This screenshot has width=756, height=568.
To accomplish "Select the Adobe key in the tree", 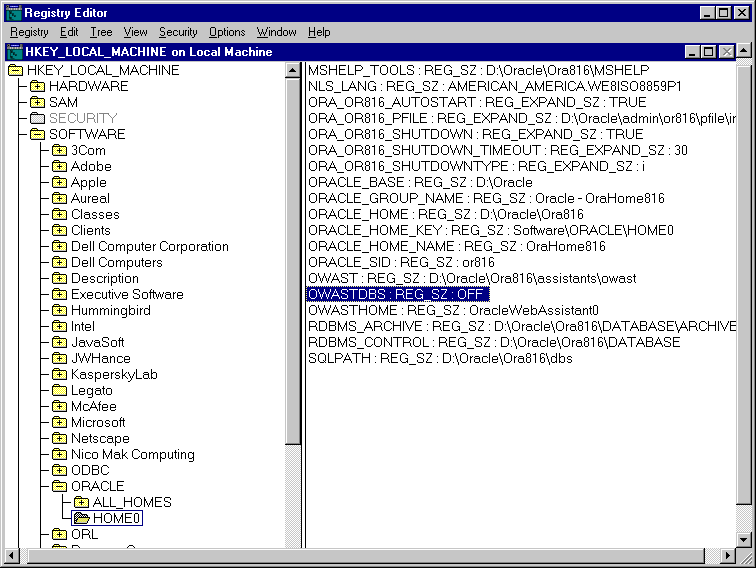I will tap(91, 167).
